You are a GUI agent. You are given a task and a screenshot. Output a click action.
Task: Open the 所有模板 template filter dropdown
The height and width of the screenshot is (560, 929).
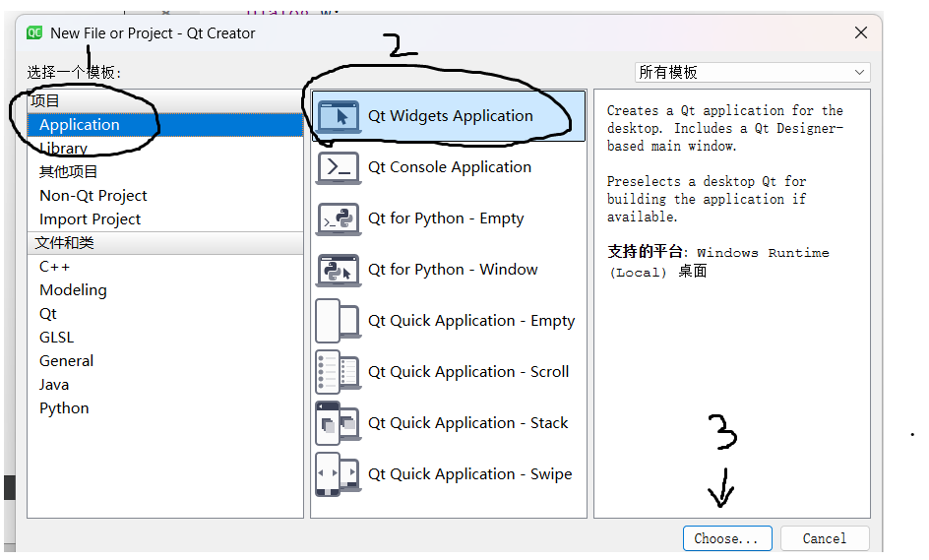752,72
